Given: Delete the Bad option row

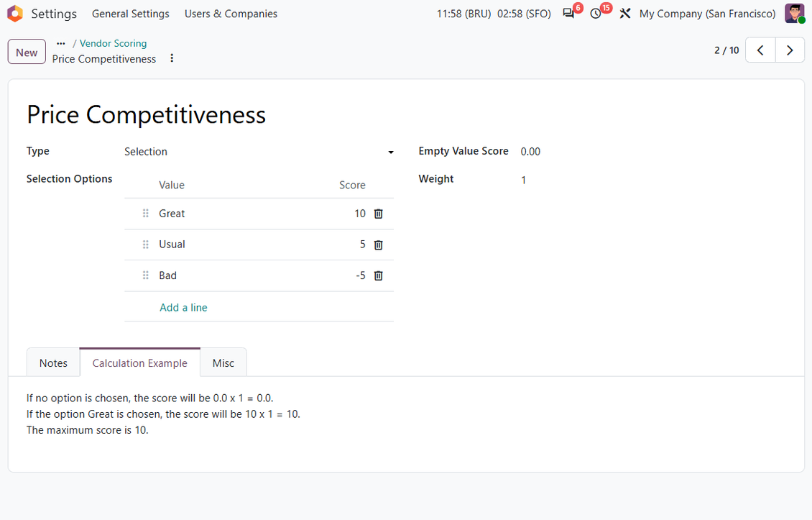Looking at the screenshot, I should [379, 275].
